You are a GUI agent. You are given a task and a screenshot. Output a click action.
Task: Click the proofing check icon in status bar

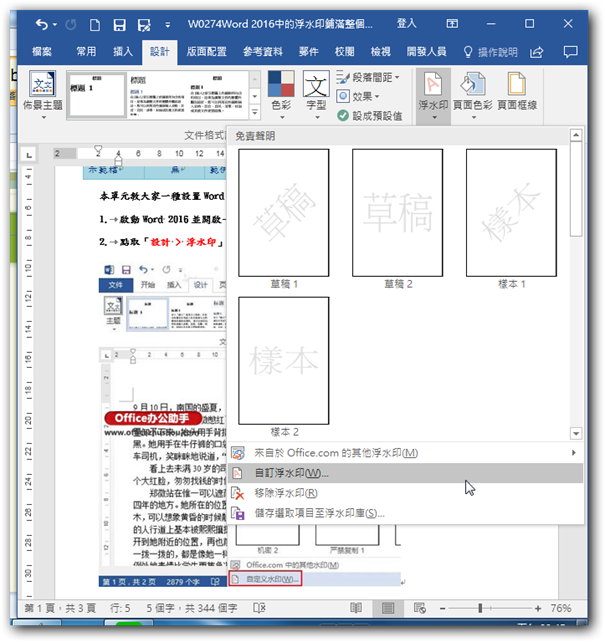(259, 608)
